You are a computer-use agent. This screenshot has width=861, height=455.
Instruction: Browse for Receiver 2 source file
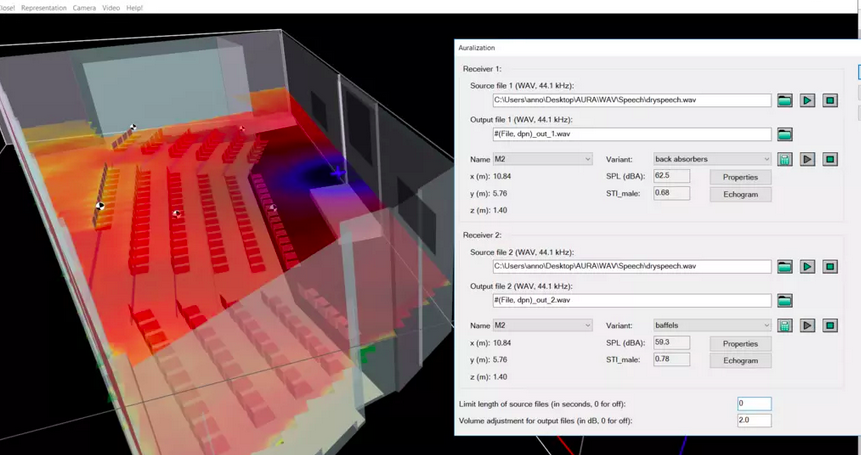pyautogui.click(x=785, y=267)
